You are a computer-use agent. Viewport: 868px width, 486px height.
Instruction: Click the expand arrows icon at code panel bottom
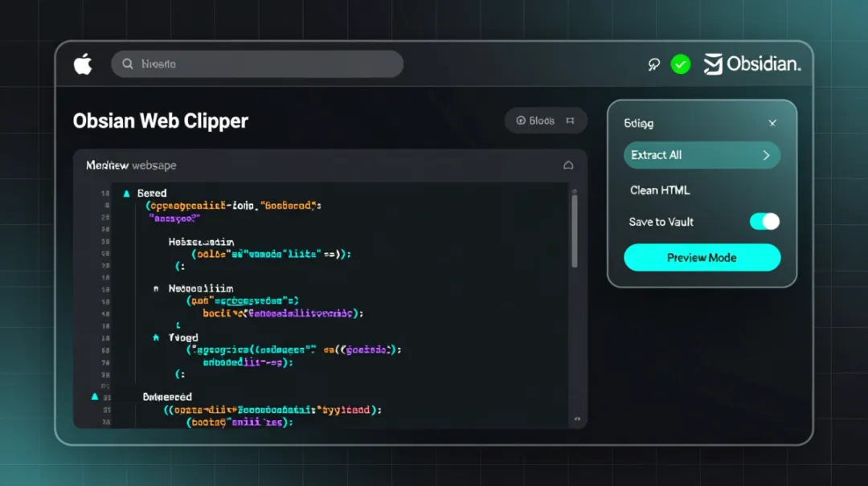577,419
